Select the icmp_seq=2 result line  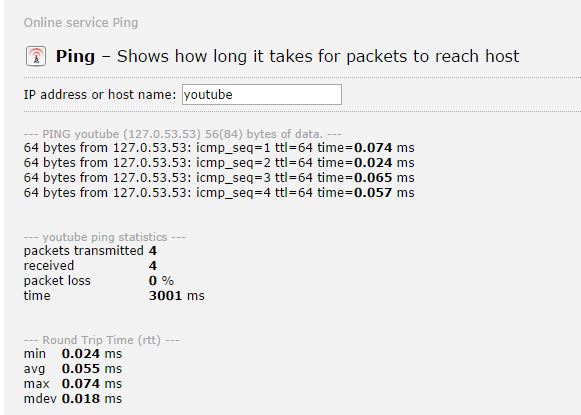[x=219, y=163]
